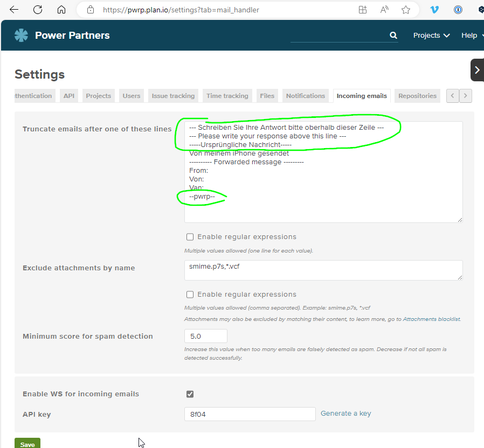484x448 pixels.
Task: Open the Users settings tab
Action: pos(132,96)
